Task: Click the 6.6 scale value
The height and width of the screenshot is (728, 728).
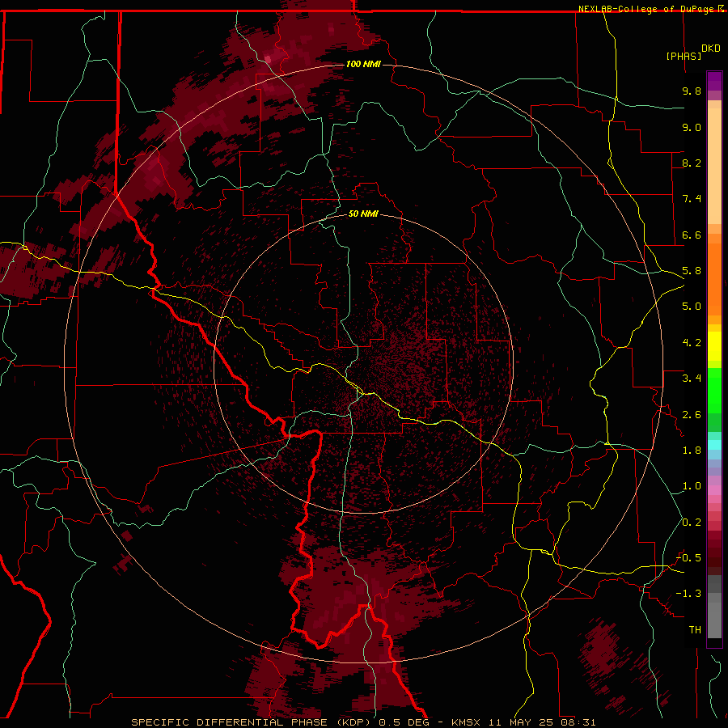Action: pyautogui.click(x=692, y=235)
